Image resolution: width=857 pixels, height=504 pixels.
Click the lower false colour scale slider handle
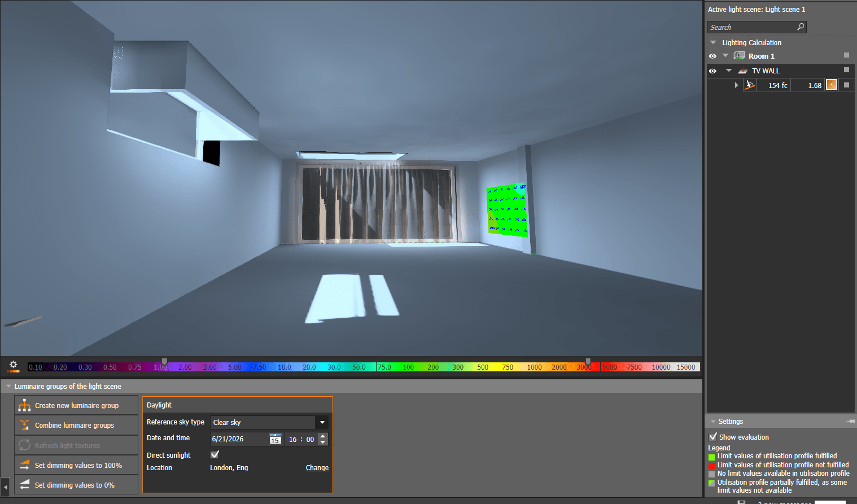(x=164, y=361)
